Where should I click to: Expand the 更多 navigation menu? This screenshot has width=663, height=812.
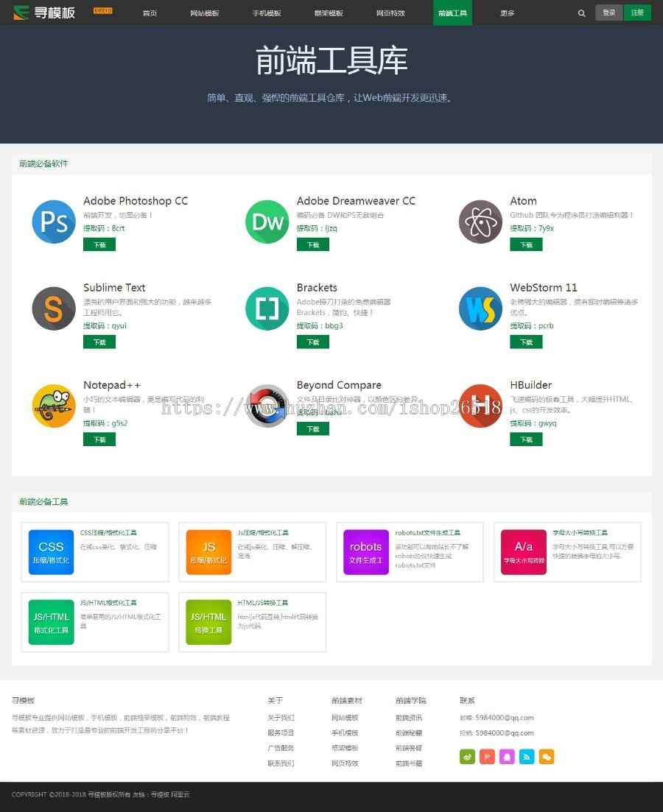click(x=508, y=13)
